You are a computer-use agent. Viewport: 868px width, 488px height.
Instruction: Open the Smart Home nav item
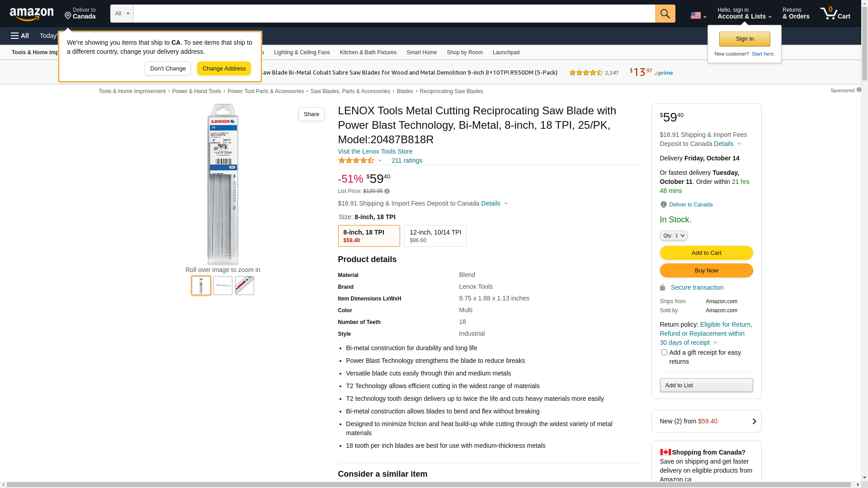pos(421,52)
